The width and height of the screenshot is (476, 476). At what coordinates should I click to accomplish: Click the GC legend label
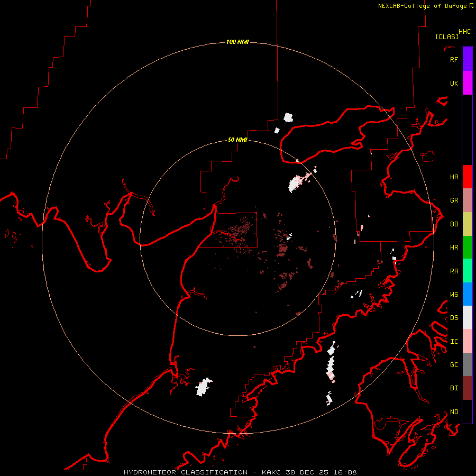click(x=454, y=364)
